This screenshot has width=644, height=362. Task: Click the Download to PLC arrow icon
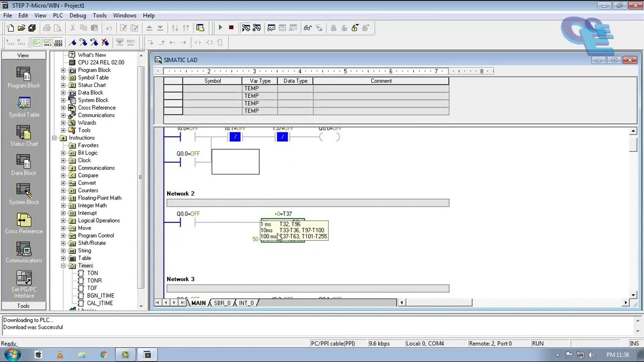coord(160,28)
